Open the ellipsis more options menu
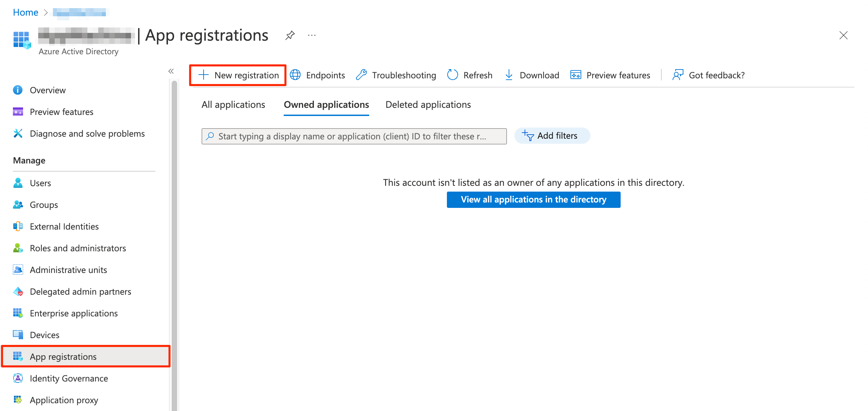The width and height of the screenshot is (868, 411). 312,35
